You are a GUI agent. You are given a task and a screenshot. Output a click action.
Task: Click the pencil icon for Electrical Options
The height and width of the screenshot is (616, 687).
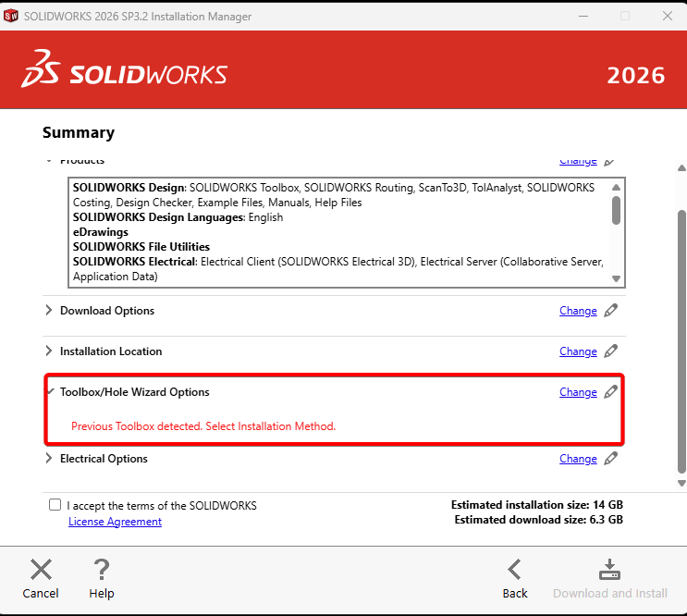point(611,459)
